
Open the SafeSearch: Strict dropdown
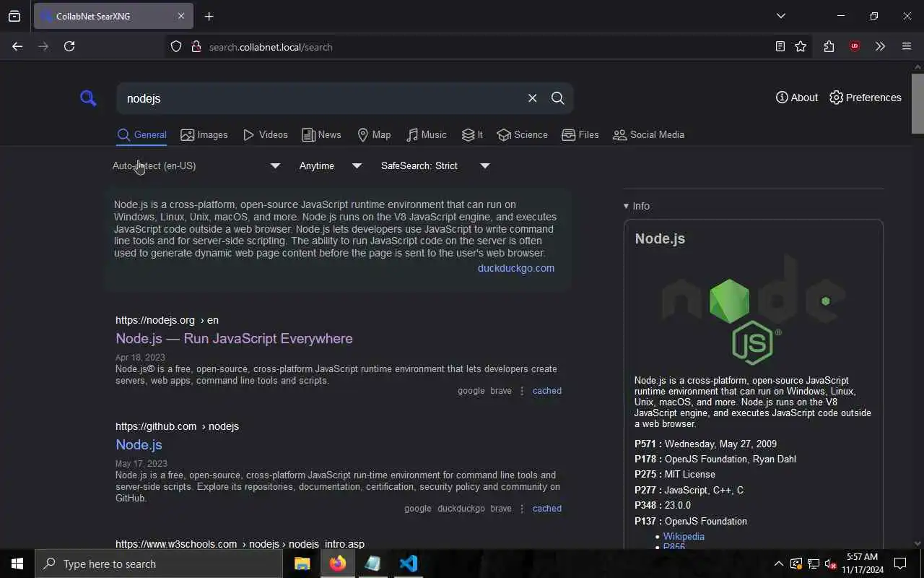point(435,166)
